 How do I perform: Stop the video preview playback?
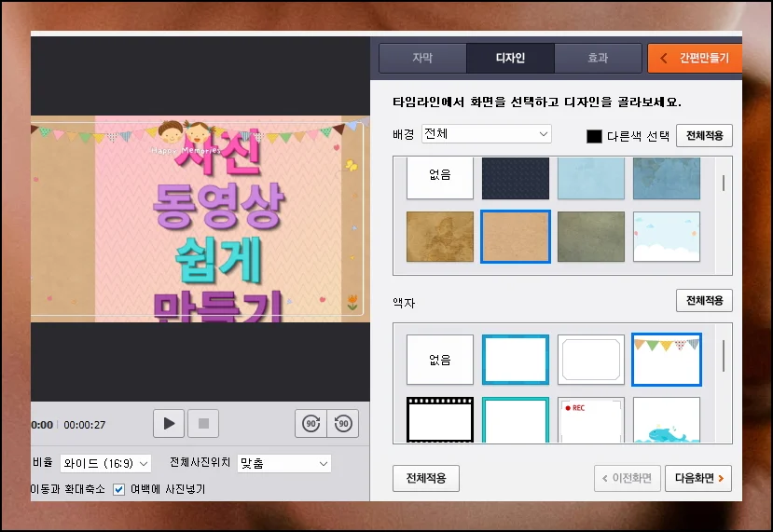pos(203,424)
